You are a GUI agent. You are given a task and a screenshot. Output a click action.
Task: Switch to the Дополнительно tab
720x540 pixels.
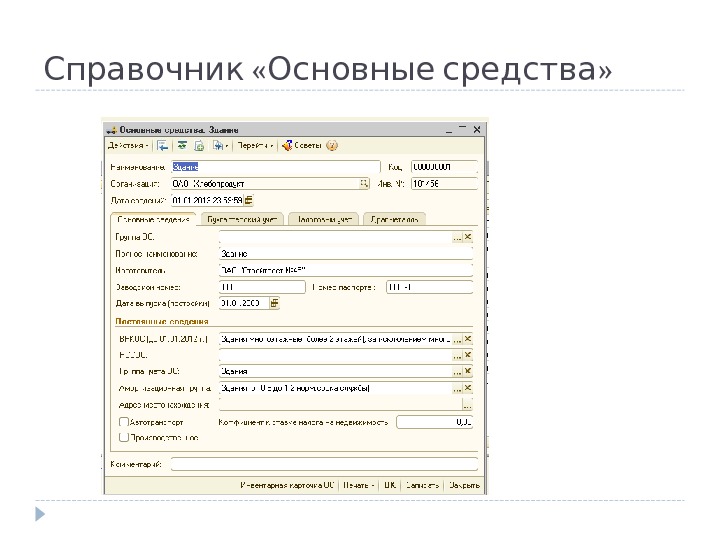click(x=394, y=219)
